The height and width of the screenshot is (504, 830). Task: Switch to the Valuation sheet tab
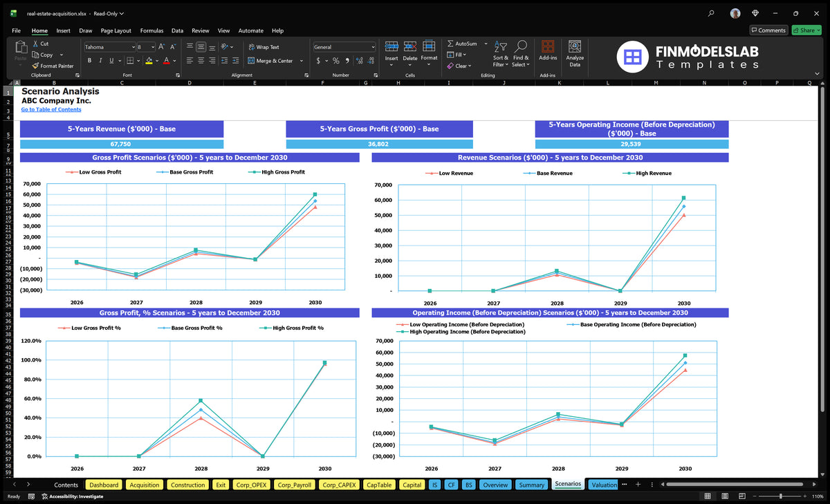[604, 485]
